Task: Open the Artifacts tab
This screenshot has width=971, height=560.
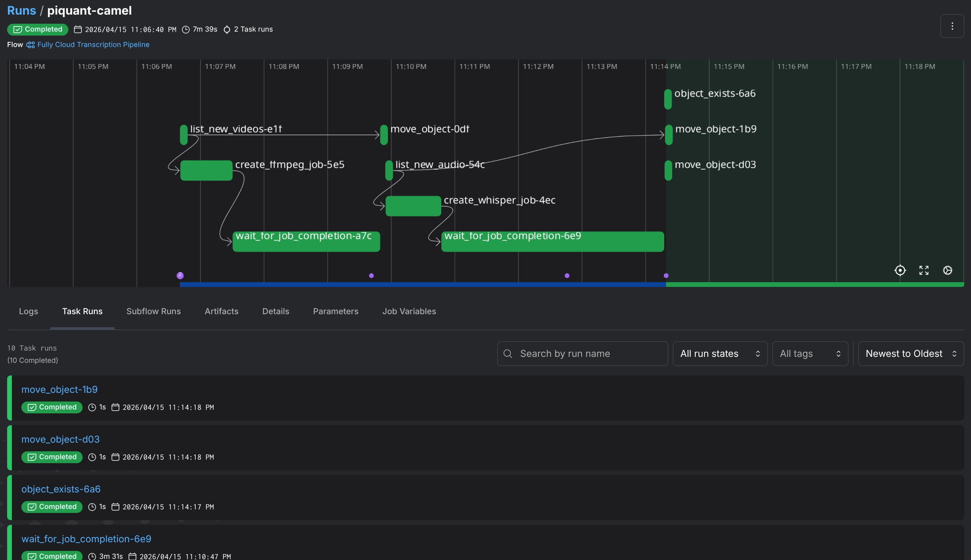Action: [221, 311]
